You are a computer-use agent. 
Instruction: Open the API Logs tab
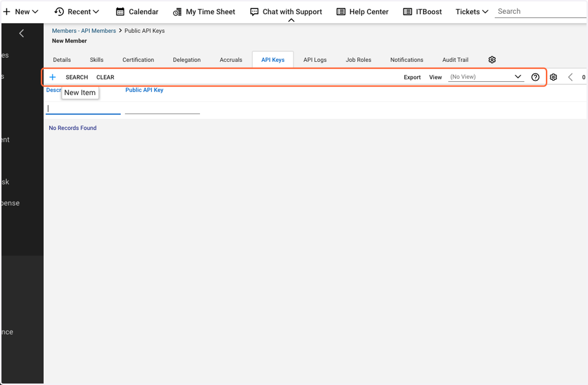[x=315, y=60]
